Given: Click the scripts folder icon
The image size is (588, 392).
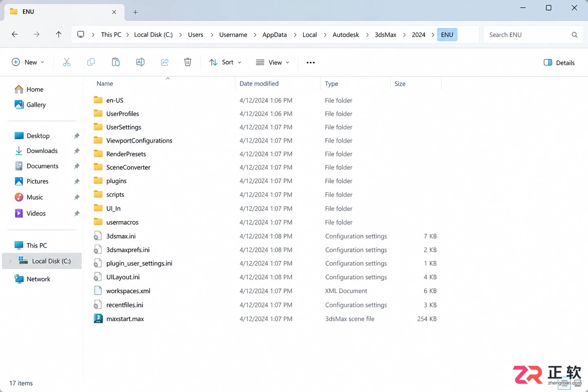Looking at the screenshot, I should pyautogui.click(x=98, y=194).
